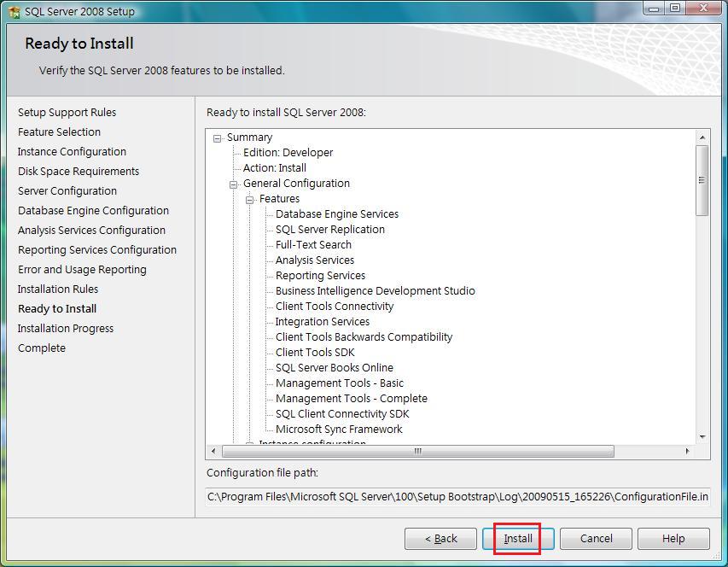
Task: Select Error and Usage Reporting step
Action: tap(82, 270)
